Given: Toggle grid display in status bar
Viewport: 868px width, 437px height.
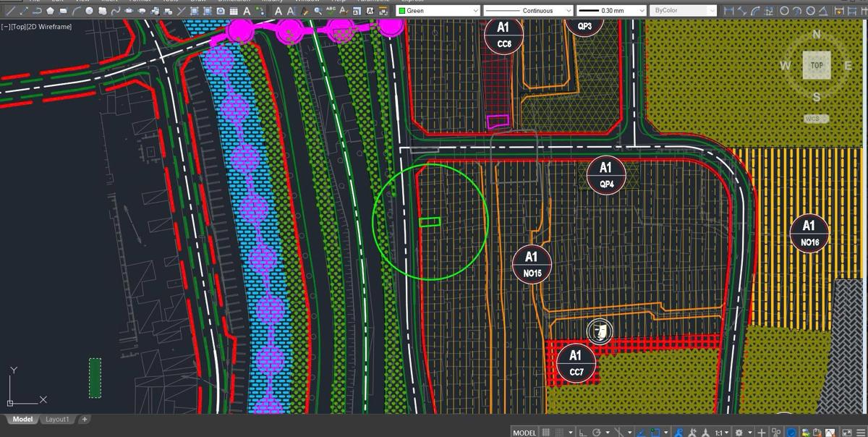Looking at the screenshot, I should (x=547, y=432).
